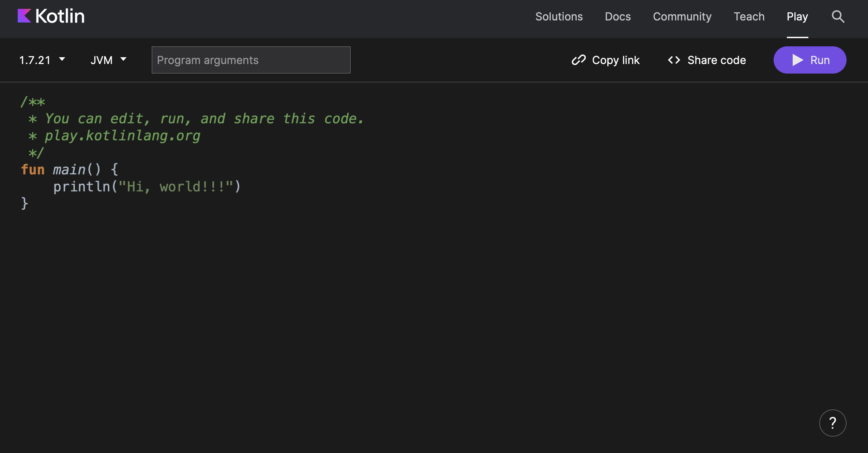
Task: Click the angle brackets share icon
Action: 674,60
